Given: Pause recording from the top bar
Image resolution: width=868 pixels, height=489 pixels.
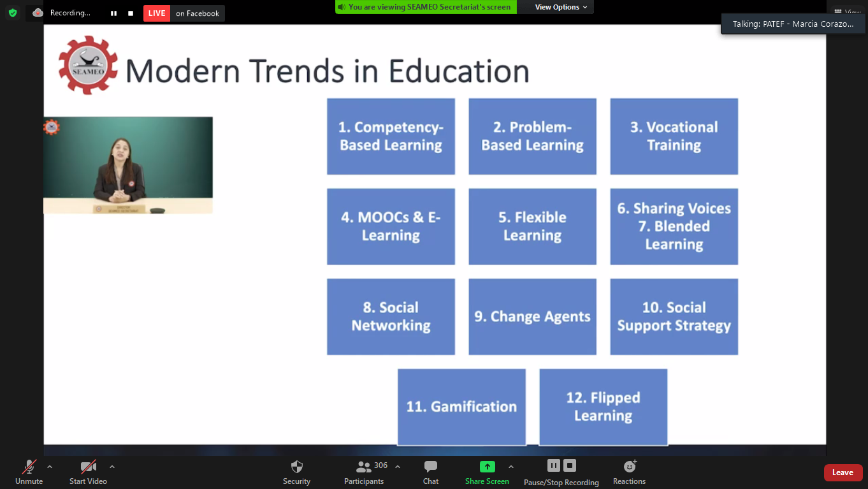Looking at the screenshot, I should pyautogui.click(x=113, y=13).
